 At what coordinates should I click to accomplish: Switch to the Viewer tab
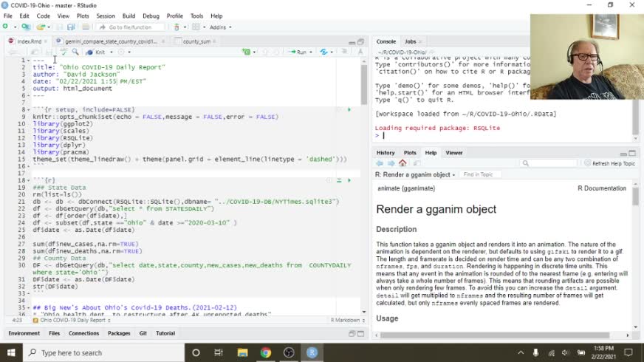tap(454, 153)
